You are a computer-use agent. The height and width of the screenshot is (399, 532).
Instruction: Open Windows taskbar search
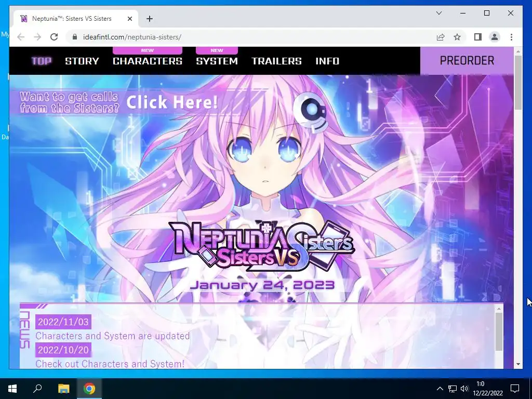click(37, 389)
